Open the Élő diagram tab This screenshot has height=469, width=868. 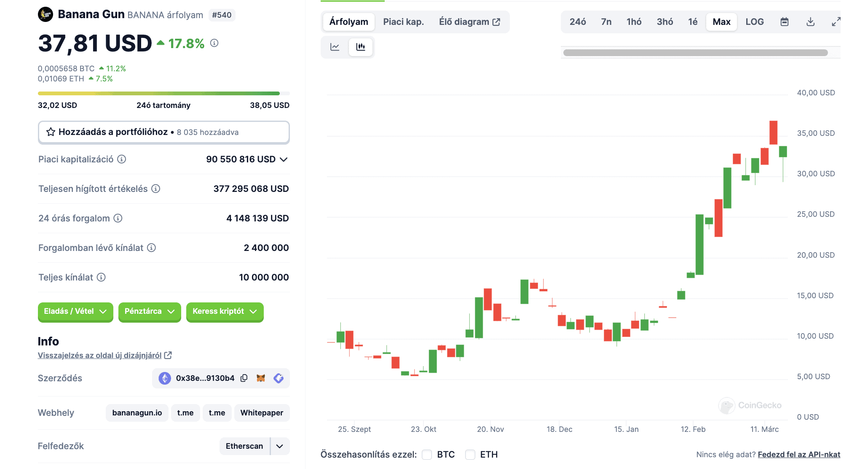(470, 22)
